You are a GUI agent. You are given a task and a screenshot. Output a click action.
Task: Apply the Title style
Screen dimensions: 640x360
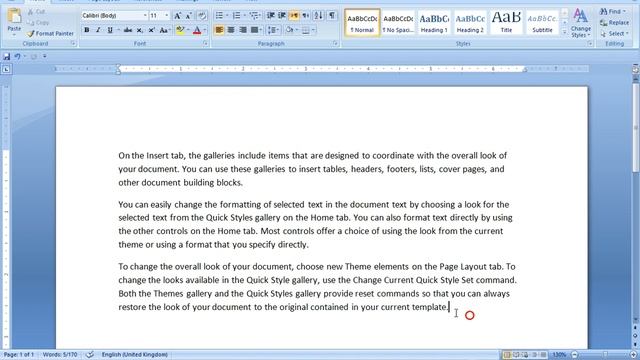[506, 23]
